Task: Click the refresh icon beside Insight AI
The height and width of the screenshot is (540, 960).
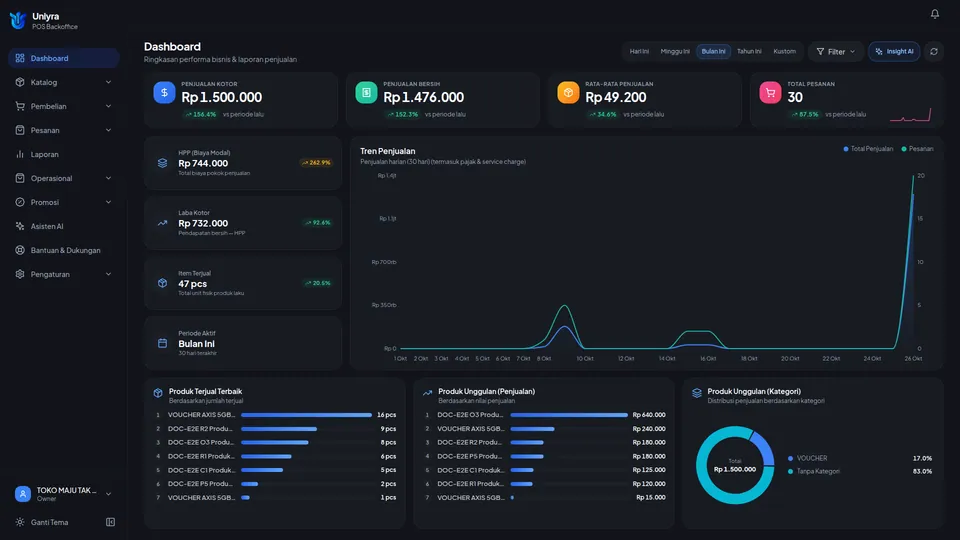Action: tap(934, 51)
